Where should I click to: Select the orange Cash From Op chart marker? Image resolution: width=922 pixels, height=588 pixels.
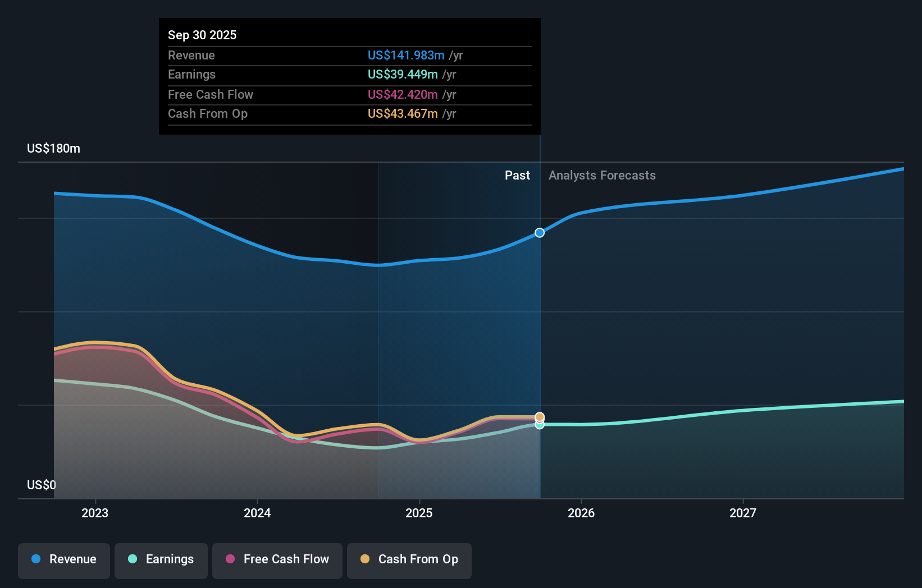(539, 417)
